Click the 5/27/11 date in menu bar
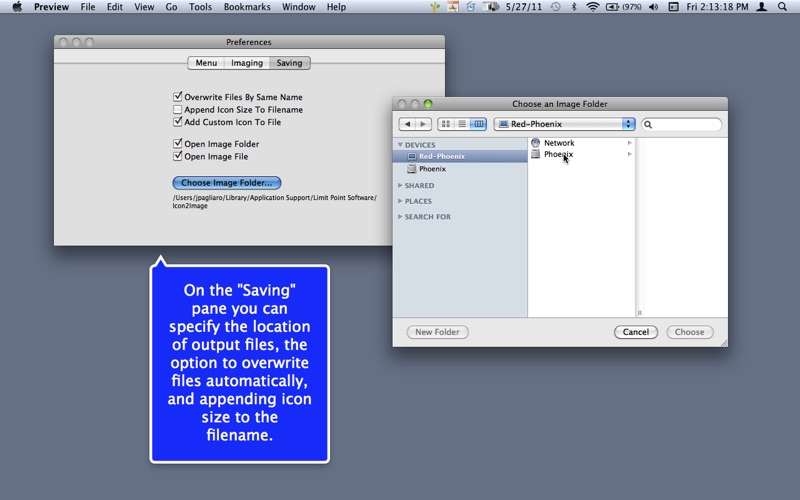Image resolution: width=800 pixels, height=500 pixels. pyautogui.click(x=523, y=7)
